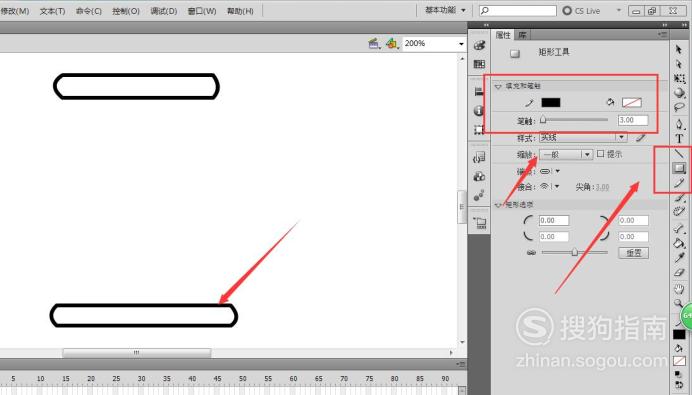Click the 重置 reset button
The image size is (692, 395).
(634, 253)
